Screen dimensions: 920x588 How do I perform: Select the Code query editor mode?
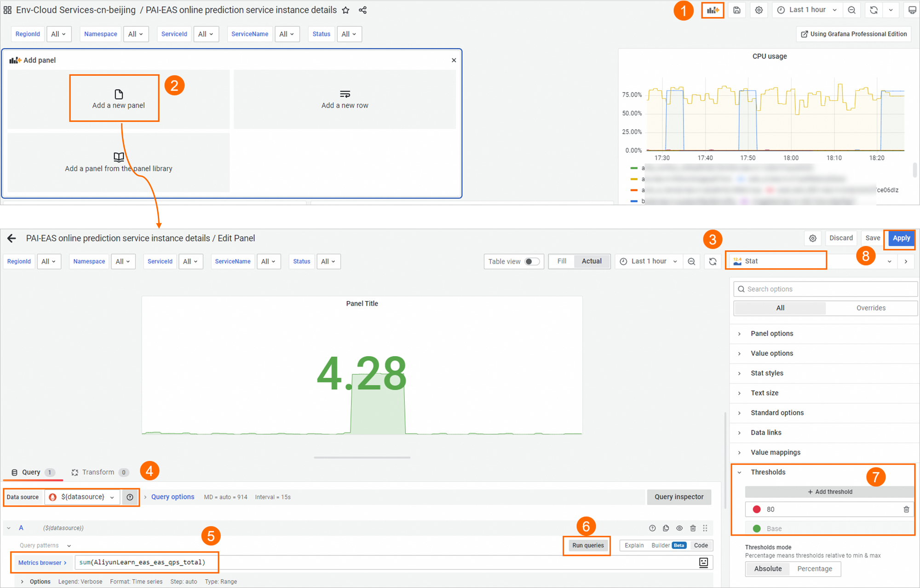click(701, 545)
